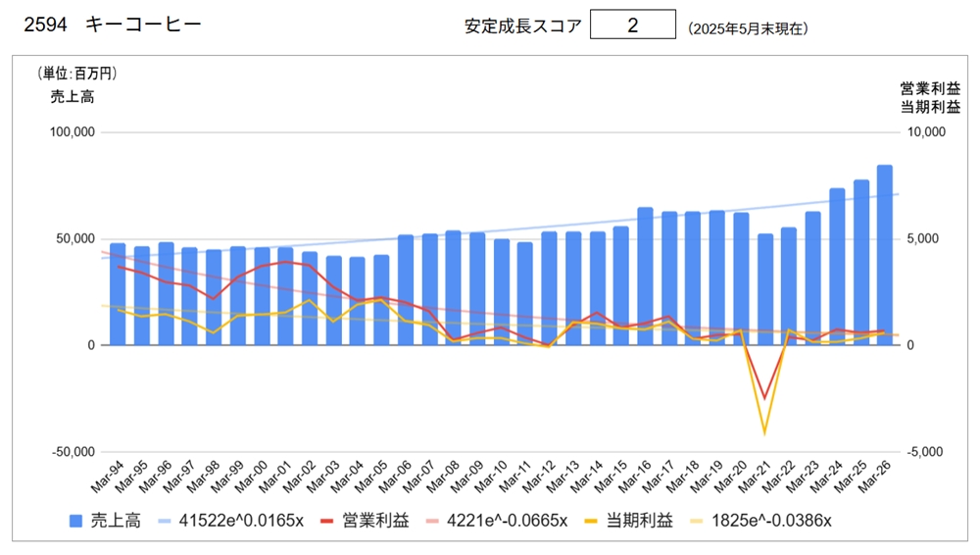This screenshot has height=555, width=980.
Task: Click the Mar-06 sales bar
Action: tap(406, 290)
